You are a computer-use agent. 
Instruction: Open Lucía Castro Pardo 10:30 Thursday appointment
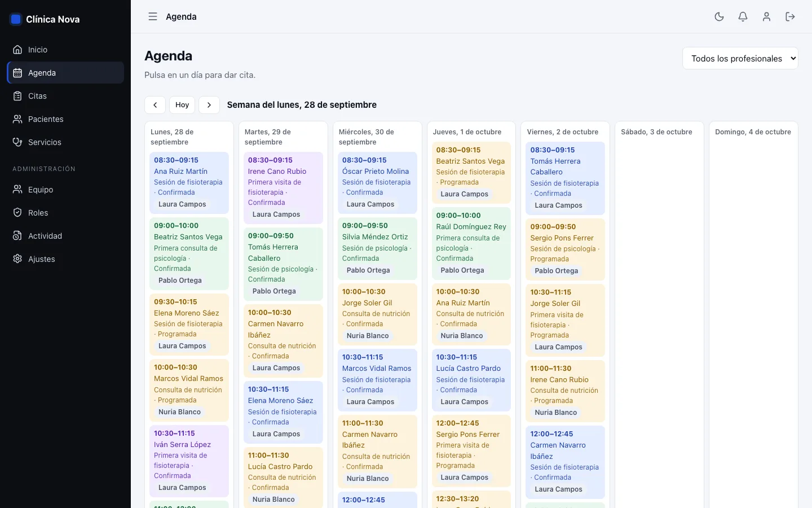click(x=471, y=380)
